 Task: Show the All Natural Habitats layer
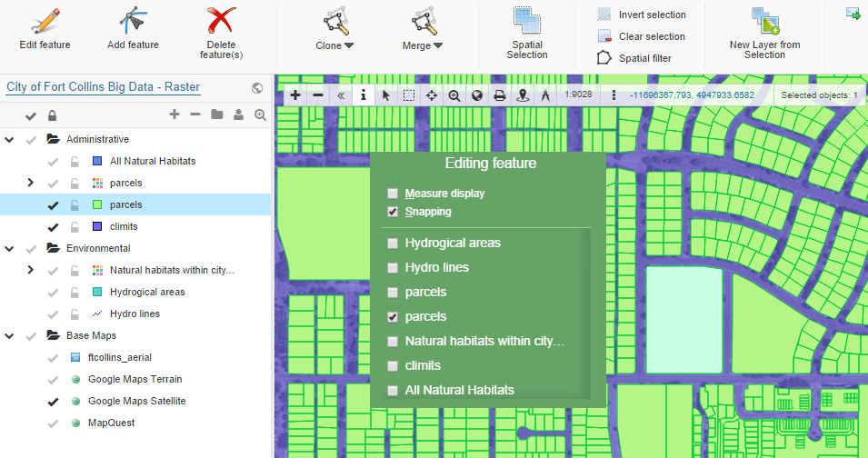click(53, 162)
